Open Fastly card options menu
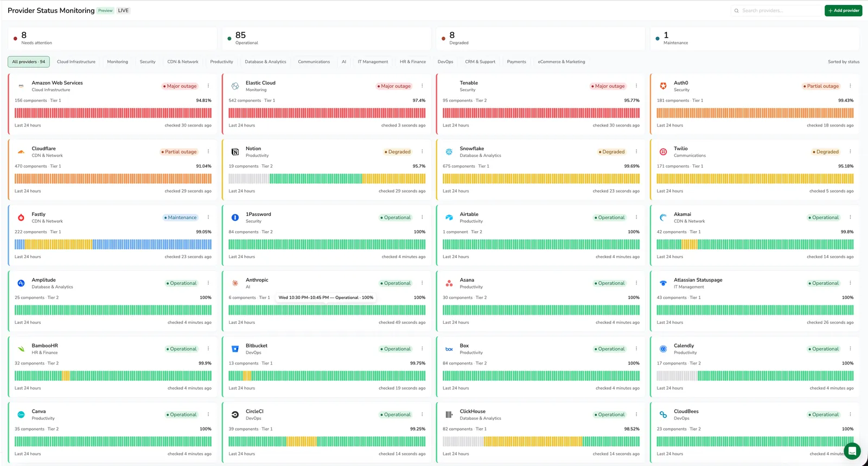 point(208,217)
